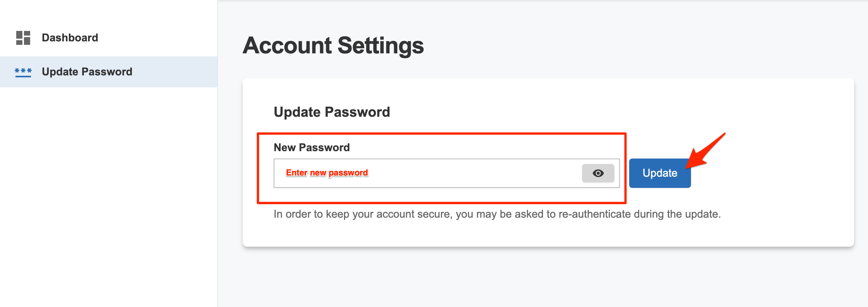Click the gray button surrounding the eye icon
The height and width of the screenshot is (307, 868).
pyautogui.click(x=598, y=173)
